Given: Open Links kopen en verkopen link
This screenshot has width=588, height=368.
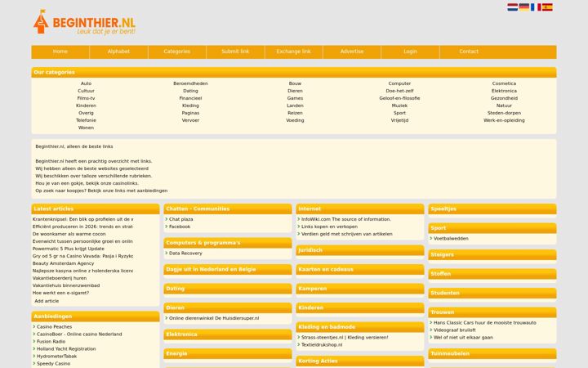Looking at the screenshot, I should click(x=329, y=227).
